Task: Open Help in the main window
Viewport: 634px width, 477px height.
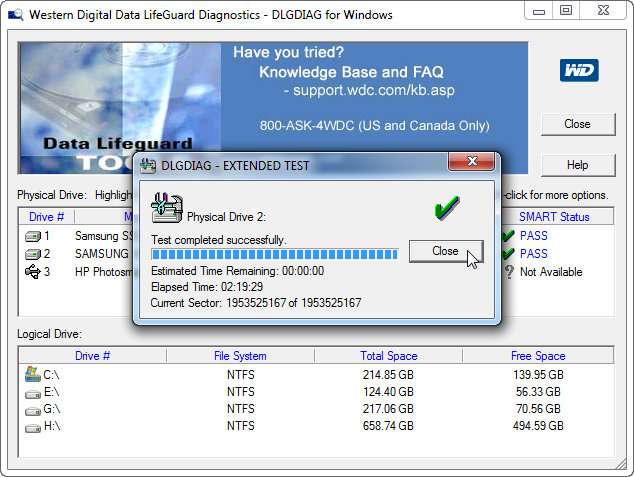Action: pyautogui.click(x=578, y=165)
